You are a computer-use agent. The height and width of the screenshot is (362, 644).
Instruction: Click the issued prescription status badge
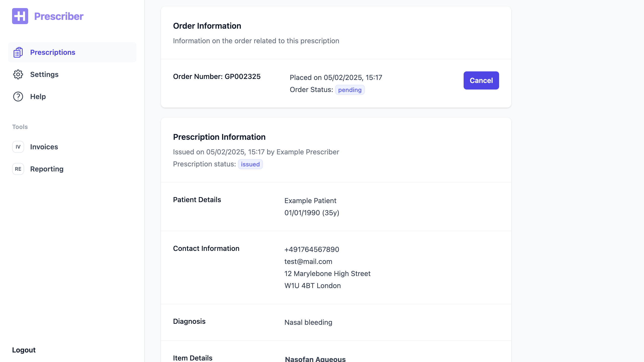(x=250, y=164)
